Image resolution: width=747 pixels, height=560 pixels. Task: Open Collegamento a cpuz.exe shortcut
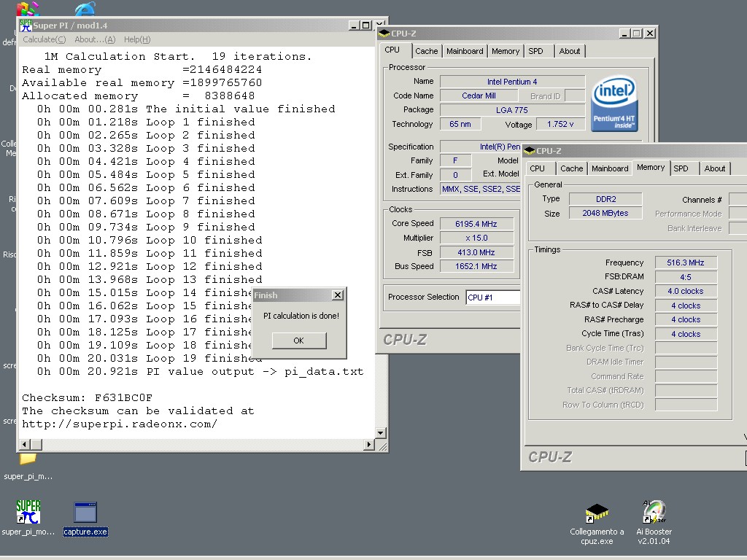597,513
